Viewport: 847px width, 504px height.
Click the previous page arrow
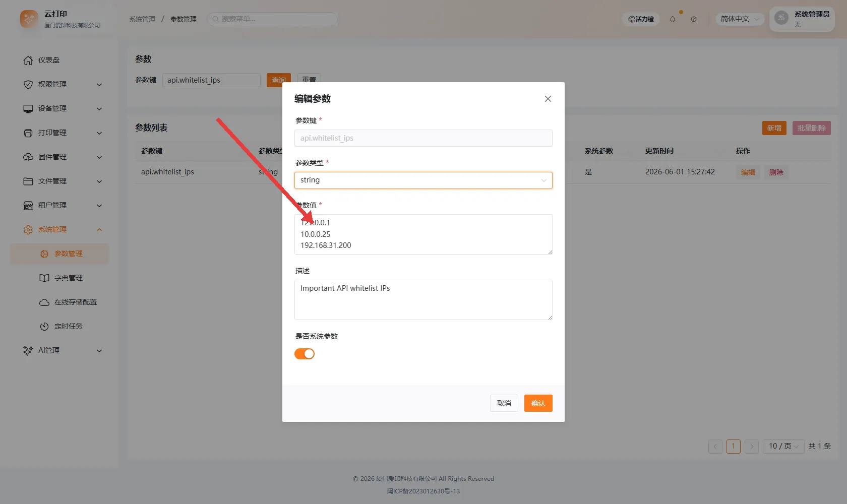click(715, 447)
